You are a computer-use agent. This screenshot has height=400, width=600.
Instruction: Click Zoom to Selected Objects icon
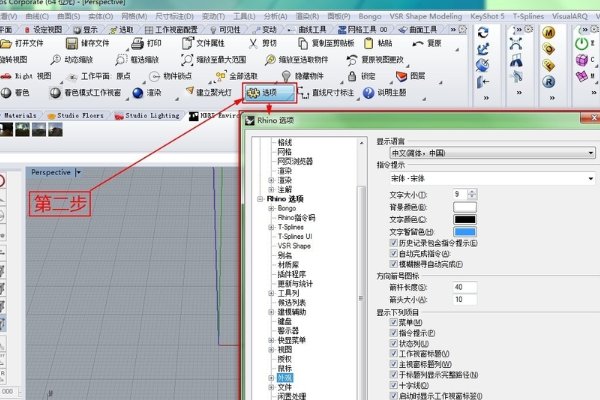click(270, 60)
